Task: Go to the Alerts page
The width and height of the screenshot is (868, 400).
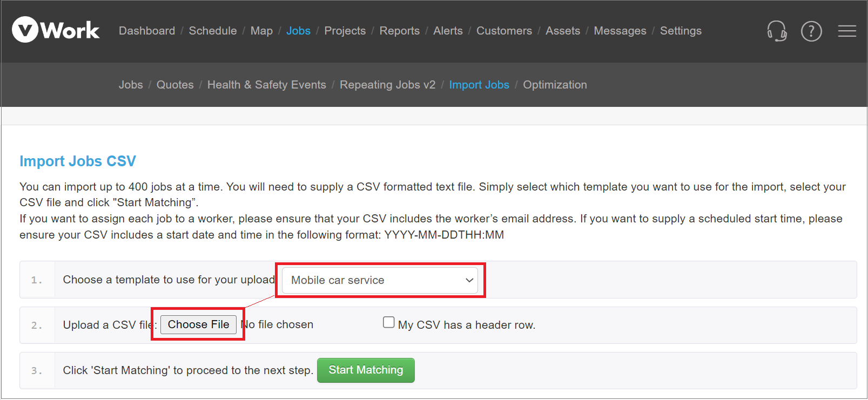Action: (x=448, y=31)
